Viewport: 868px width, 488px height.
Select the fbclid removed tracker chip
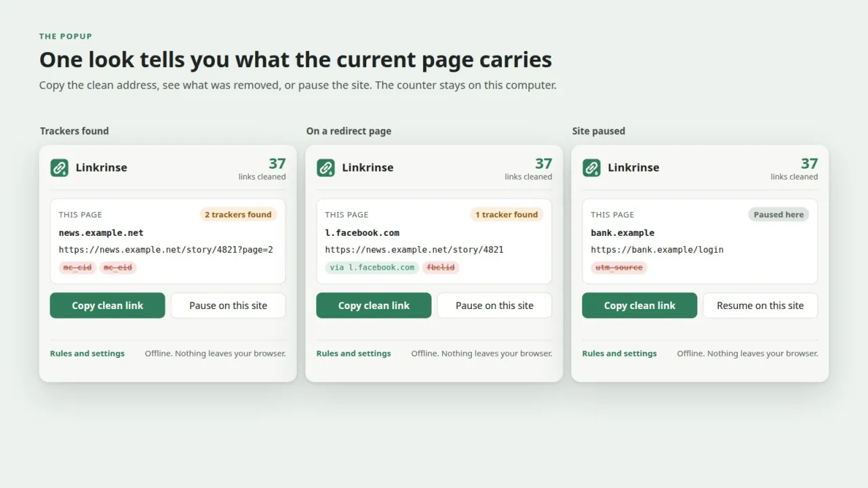pyautogui.click(x=441, y=267)
